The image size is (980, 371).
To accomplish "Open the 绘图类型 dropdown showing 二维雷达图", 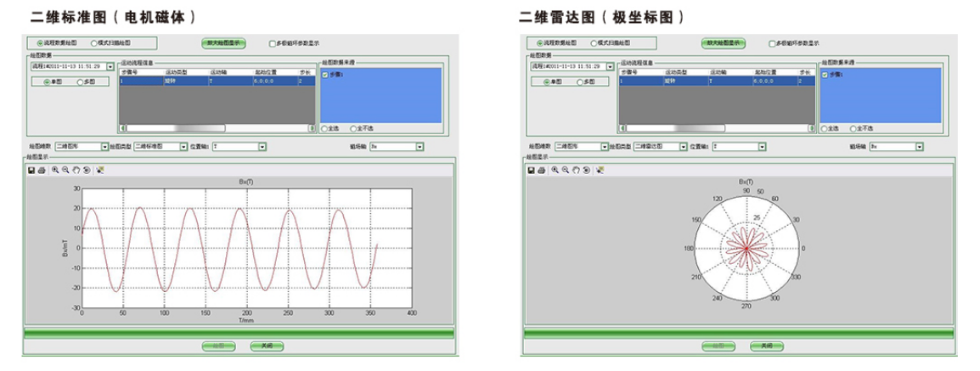I will 684,146.
